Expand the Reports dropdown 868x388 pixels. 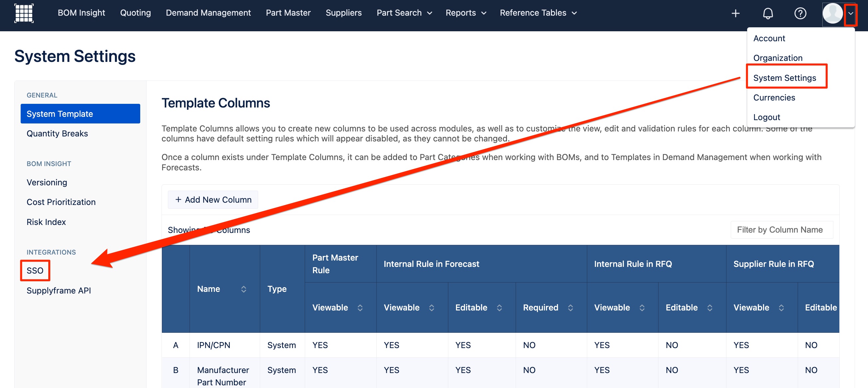tap(466, 13)
